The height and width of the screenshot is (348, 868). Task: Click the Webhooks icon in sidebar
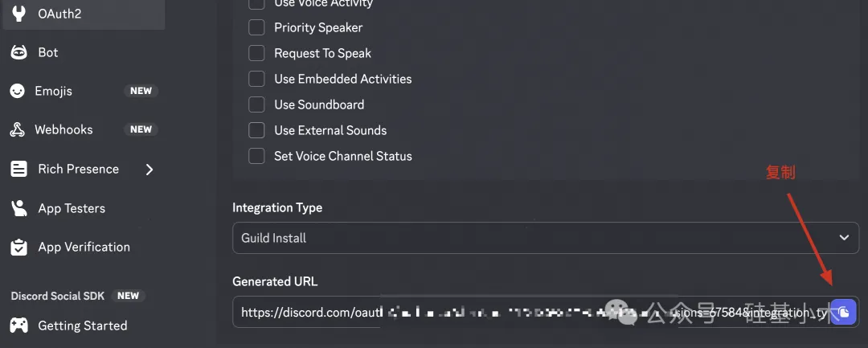coord(18,130)
